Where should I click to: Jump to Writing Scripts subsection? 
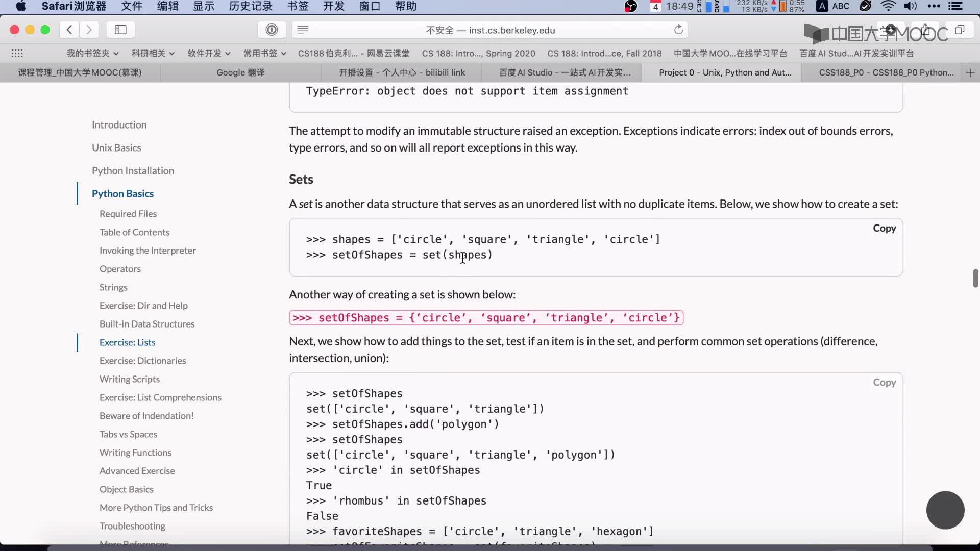click(130, 379)
